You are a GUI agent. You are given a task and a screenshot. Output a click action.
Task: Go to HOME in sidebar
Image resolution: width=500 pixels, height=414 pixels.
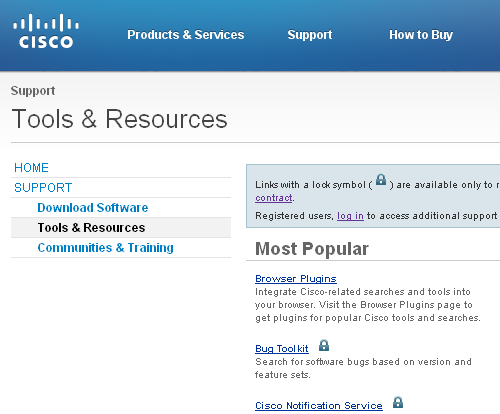tap(31, 168)
